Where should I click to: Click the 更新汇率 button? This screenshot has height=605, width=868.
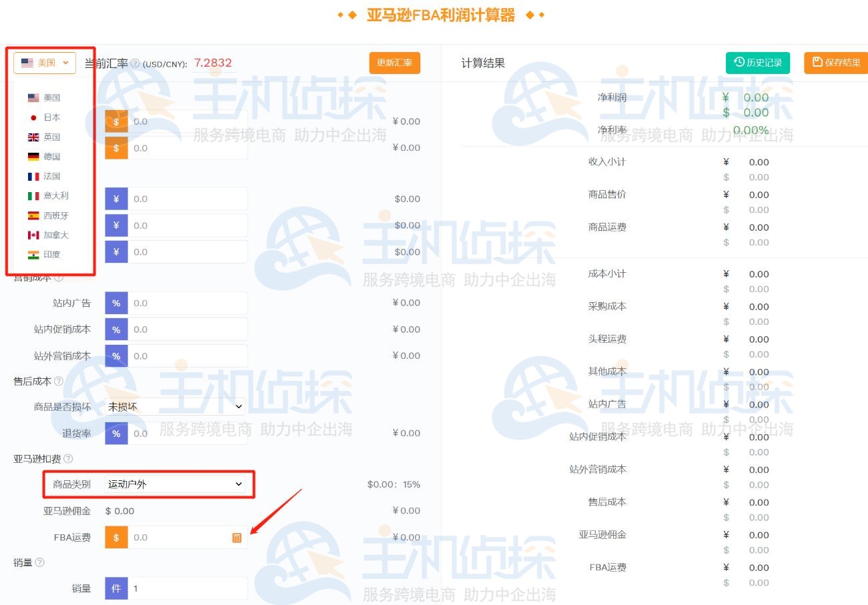[x=394, y=62]
